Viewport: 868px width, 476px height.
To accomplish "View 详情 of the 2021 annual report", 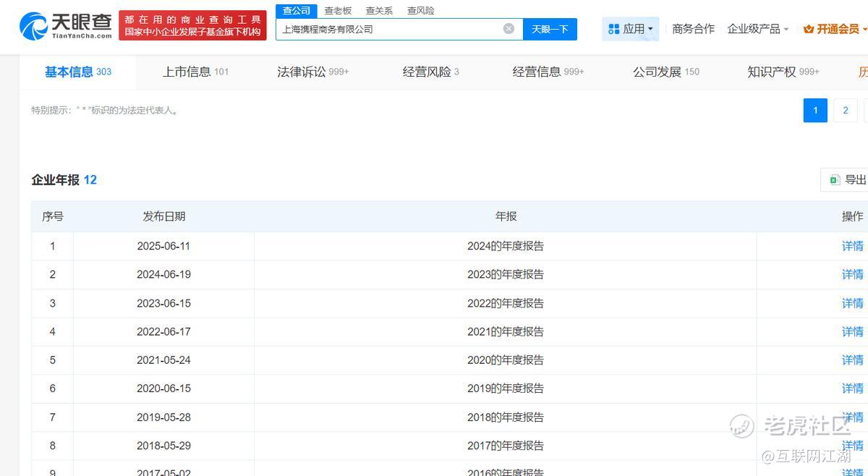I will click(x=852, y=331).
